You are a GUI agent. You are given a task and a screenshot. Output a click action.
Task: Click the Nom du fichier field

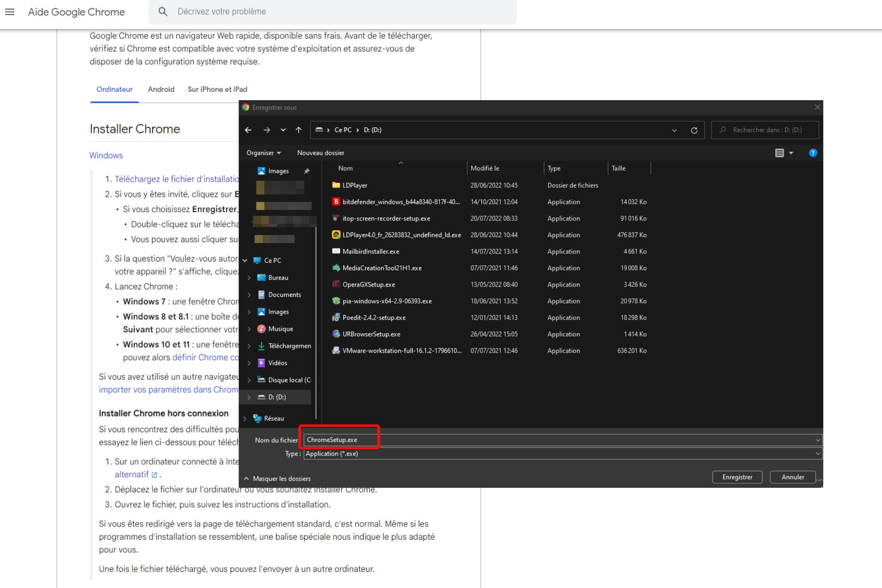click(563, 440)
